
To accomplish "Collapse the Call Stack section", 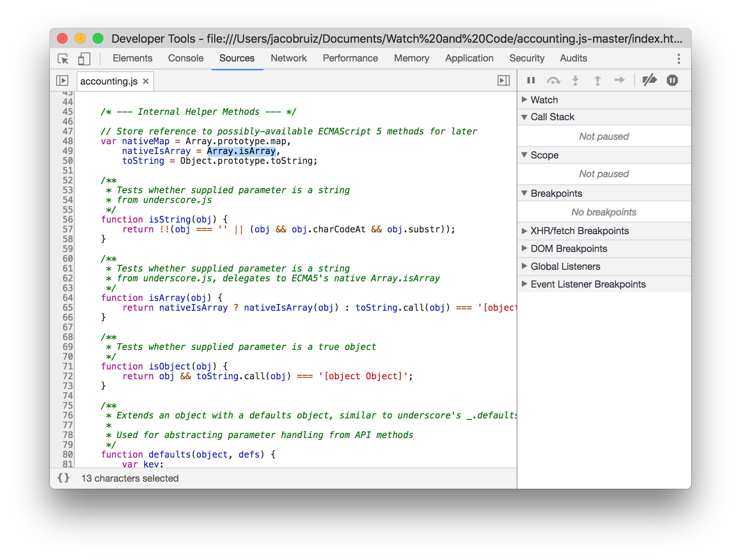I will point(604,117).
